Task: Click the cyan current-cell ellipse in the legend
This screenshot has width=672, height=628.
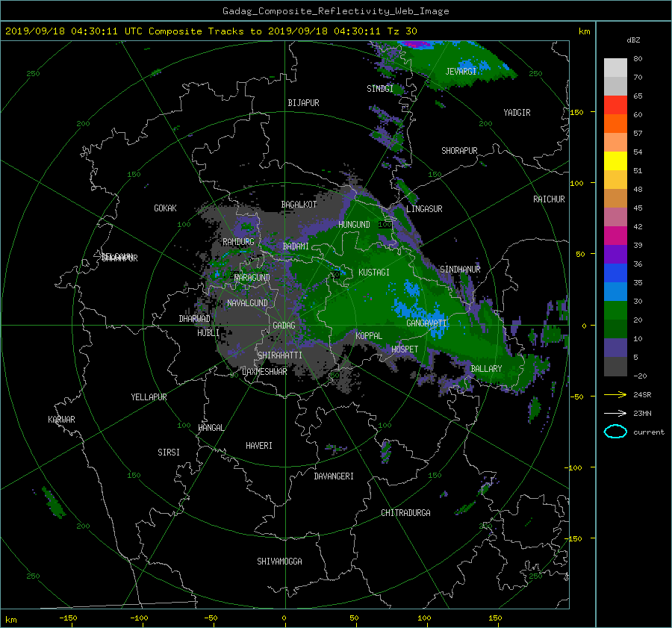Action: tap(615, 432)
